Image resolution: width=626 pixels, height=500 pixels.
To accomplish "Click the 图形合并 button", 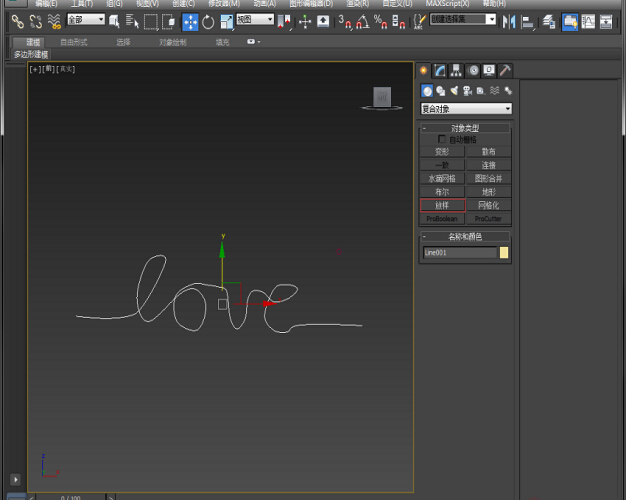I will pos(489,179).
